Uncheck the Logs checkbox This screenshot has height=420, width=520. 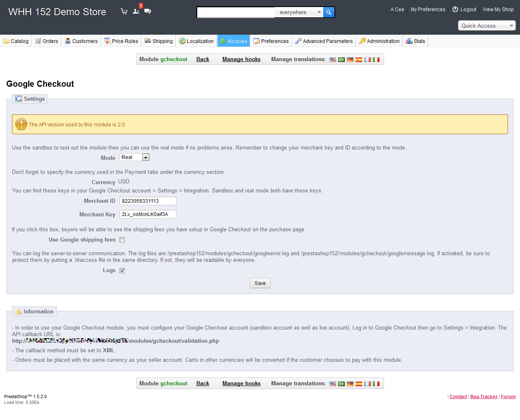coord(122,271)
